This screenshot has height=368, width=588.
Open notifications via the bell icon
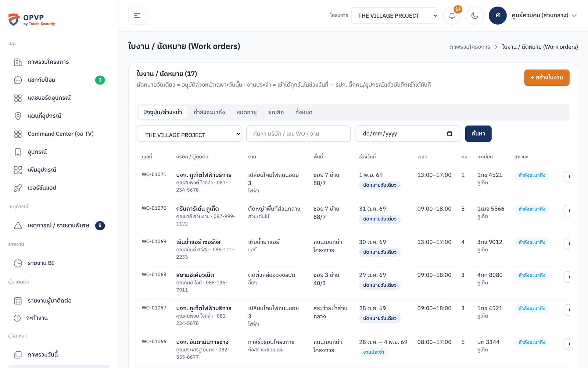[x=452, y=15]
